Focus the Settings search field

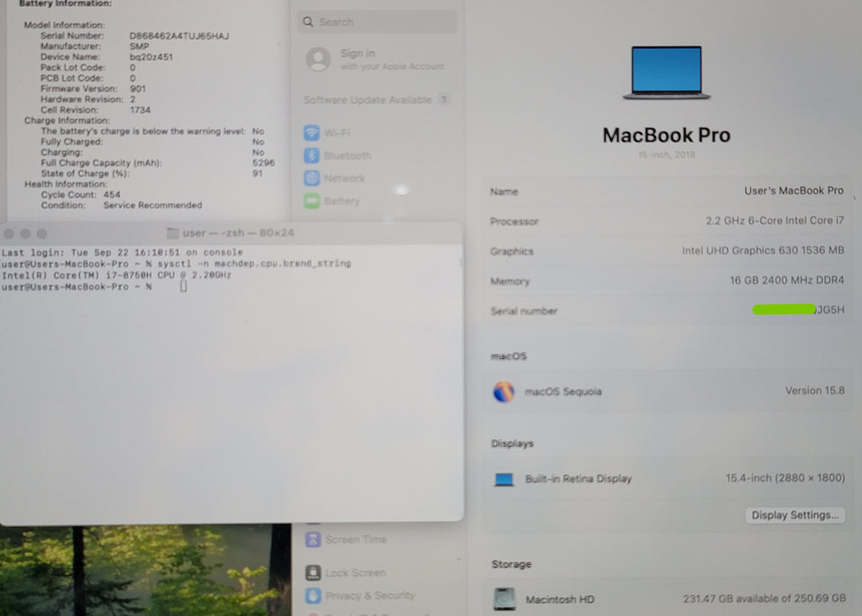click(x=377, y=21)
